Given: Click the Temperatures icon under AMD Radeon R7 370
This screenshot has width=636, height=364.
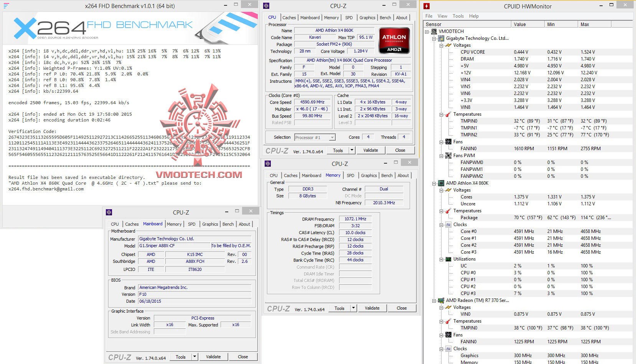Looking at the screenshot, I should (x=448, y=321).
